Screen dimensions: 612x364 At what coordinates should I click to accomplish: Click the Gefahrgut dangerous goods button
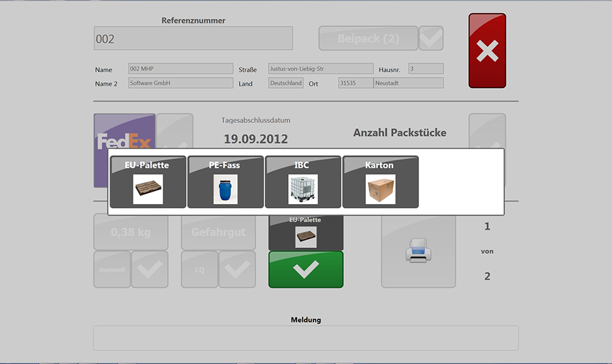tap(218, 232)
